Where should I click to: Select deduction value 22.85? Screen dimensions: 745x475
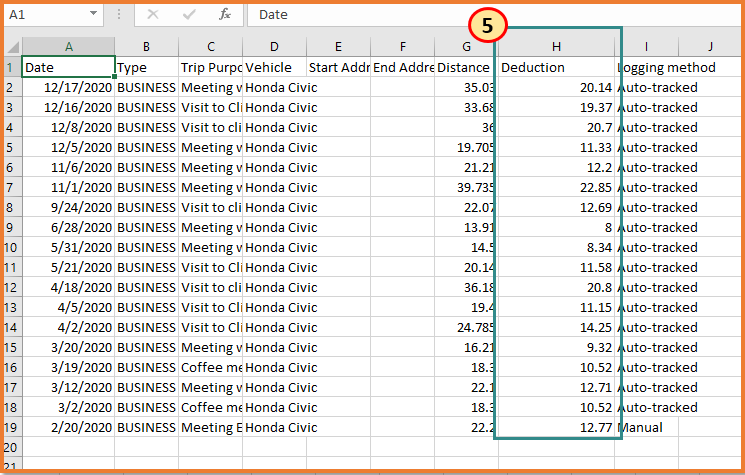tap(556, 188)
